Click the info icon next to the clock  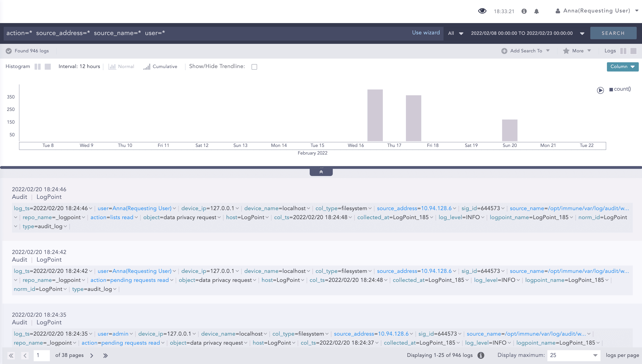pyautogui.click(x=524, y=11)
